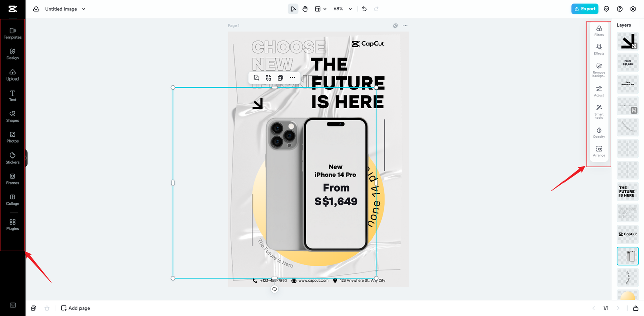644x316 pixels.
Task: Open page more options above the canvas
Action: click(x=405, y=25)
